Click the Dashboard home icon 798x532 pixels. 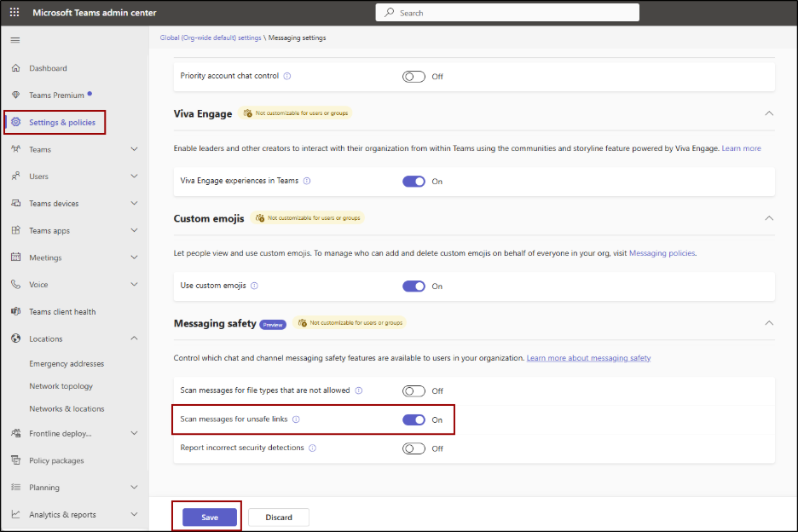tap(15, 68)
